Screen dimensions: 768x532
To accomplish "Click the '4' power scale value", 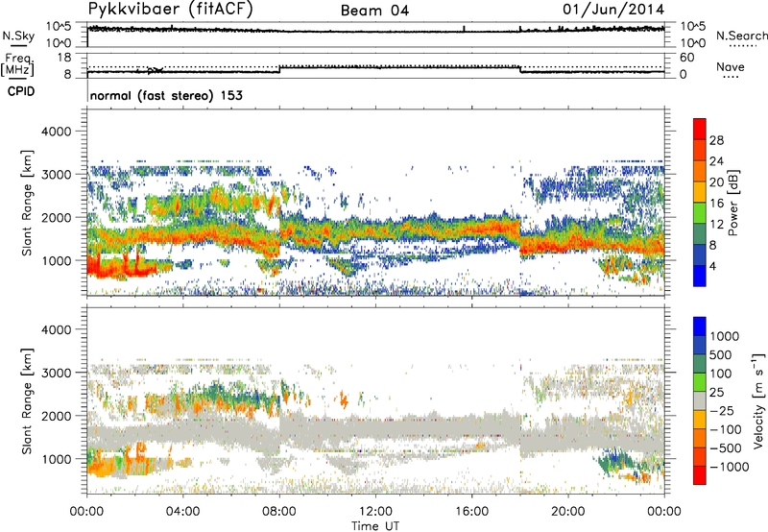I will [x=712, y=266].
